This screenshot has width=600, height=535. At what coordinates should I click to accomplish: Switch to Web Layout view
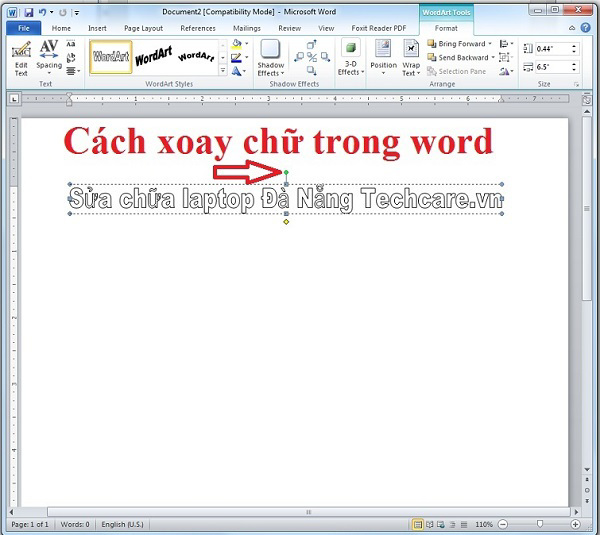tap(441, 524)
